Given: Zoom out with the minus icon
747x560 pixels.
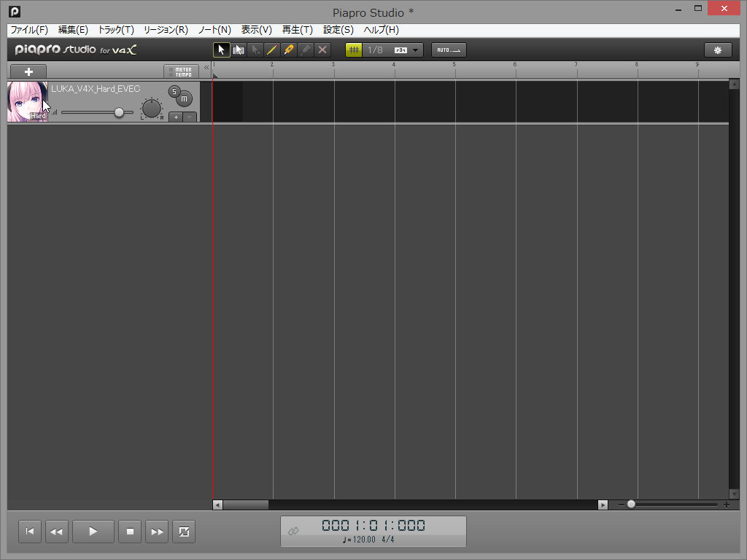Looking at the screenshot, I should coord(622,505).
